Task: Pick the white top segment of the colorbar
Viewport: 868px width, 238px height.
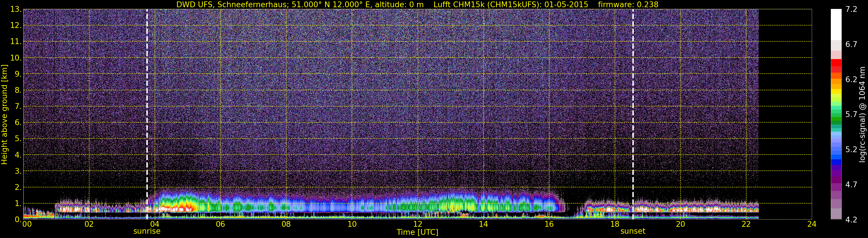Action: [x=836, y=24]
